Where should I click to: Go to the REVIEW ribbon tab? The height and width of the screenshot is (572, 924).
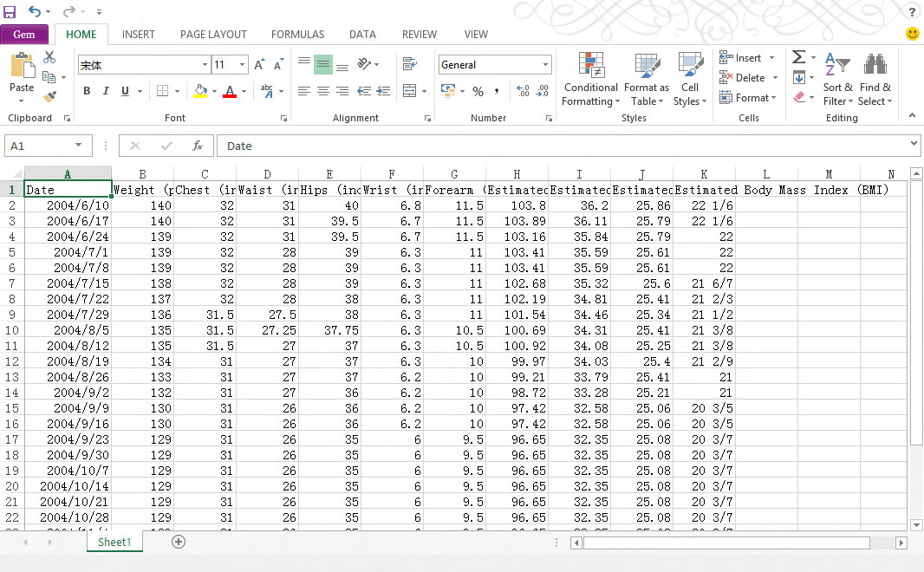pos(420,34)
